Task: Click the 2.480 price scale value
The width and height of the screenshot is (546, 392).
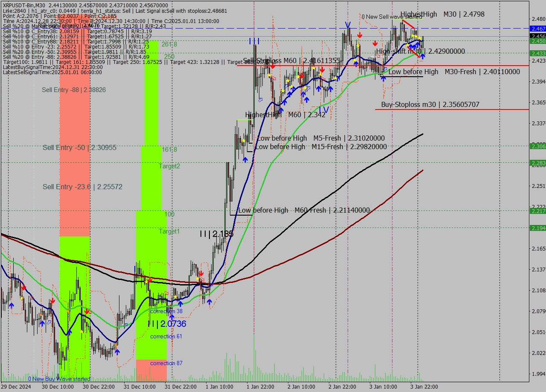Action: (x=538, y=19)
